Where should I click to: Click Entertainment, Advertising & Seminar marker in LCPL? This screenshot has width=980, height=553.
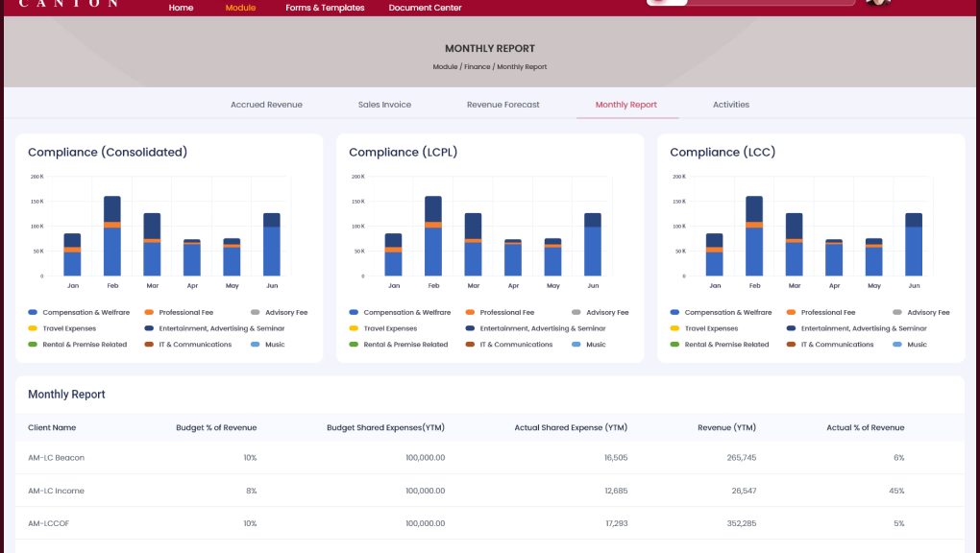tap(470, 328)
